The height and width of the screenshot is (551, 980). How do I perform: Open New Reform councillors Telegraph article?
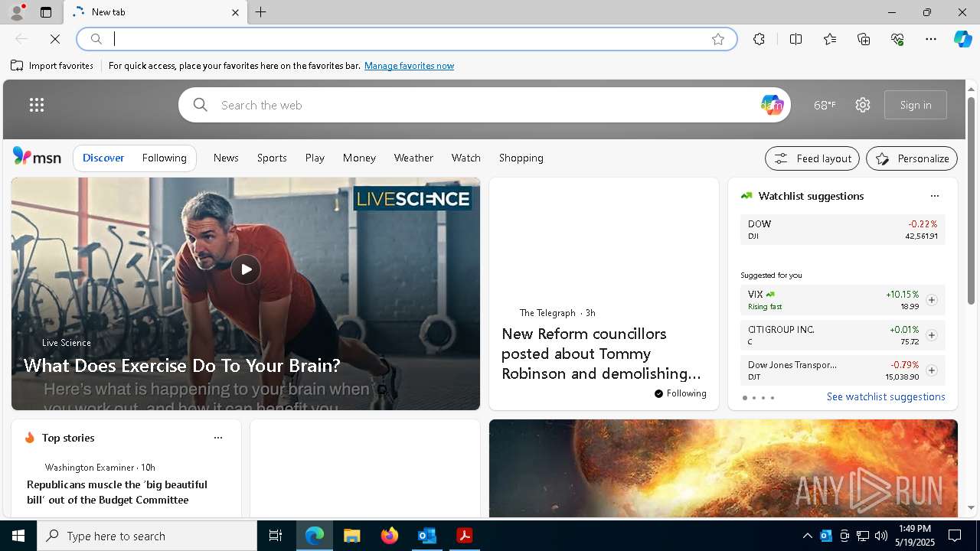click(601, 354)
